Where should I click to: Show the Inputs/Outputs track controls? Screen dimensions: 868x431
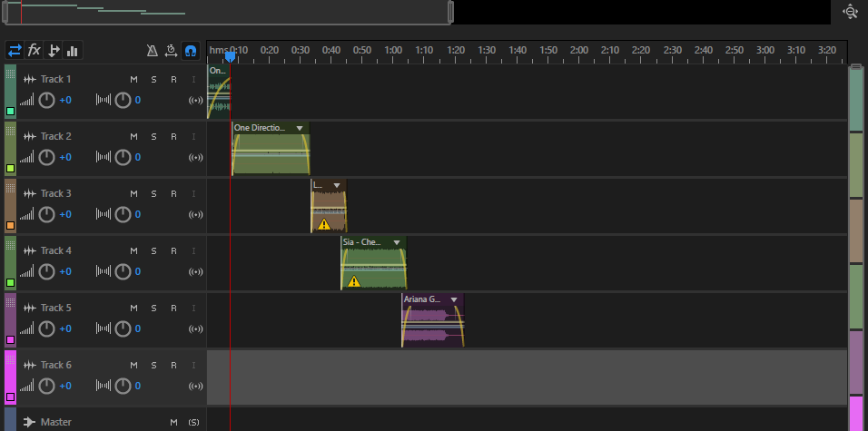(x=15, y=50)
